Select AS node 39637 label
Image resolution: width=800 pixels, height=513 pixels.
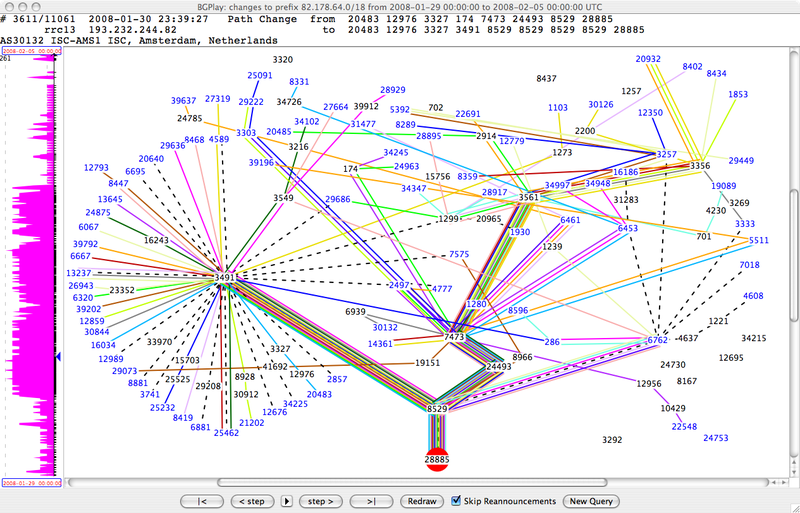click(184, 101)
